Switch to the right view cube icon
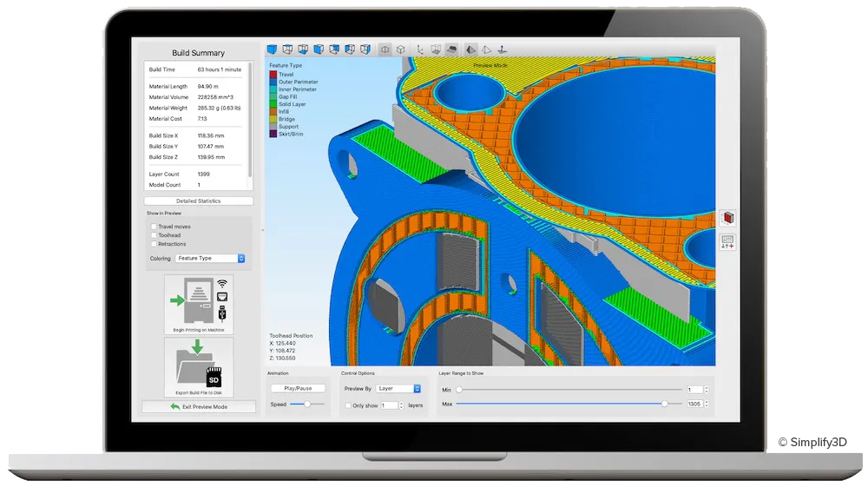The height and width of the screenshot is (487, 868). [365, 49]
